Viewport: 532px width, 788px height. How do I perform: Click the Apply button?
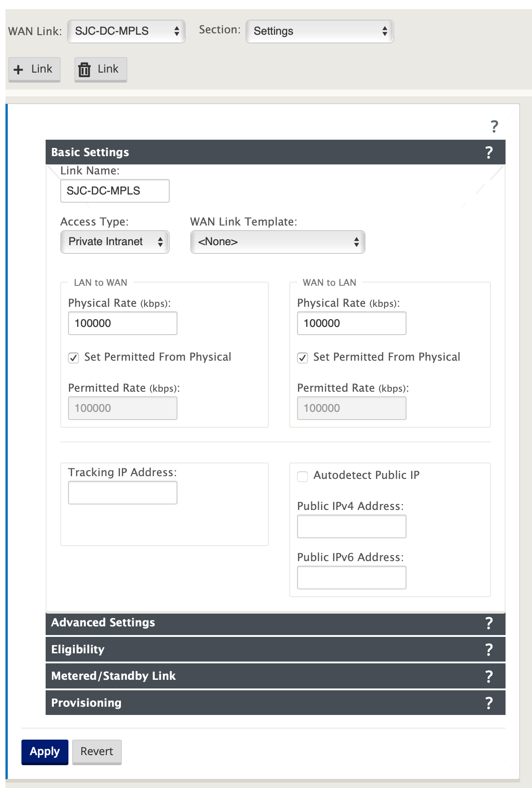coord(45,752)
